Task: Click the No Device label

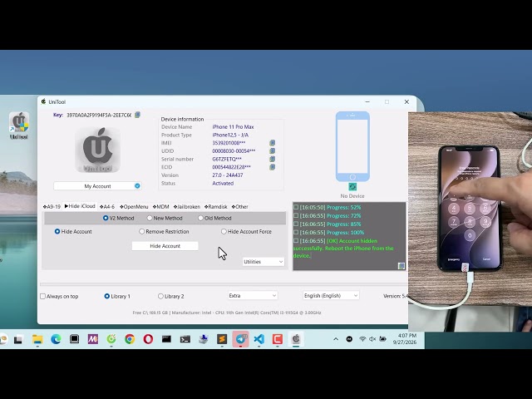Action: pos(352,196)
